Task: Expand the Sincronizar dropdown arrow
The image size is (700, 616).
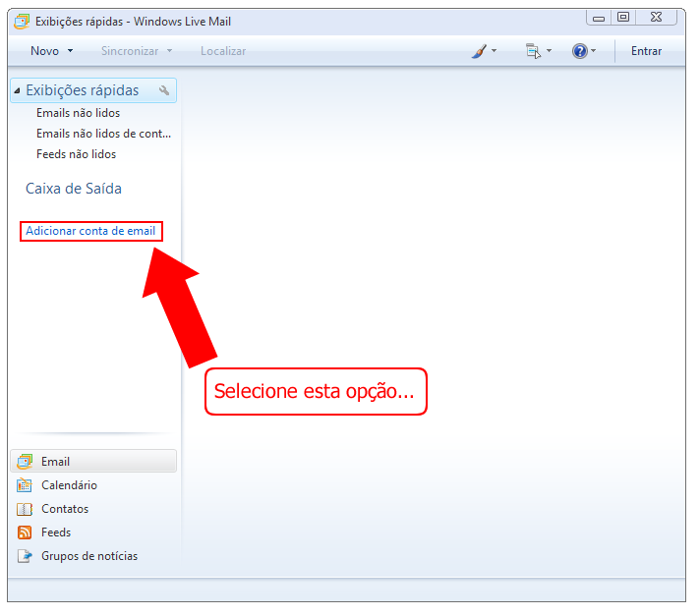Action: click(x=170, y=51)
